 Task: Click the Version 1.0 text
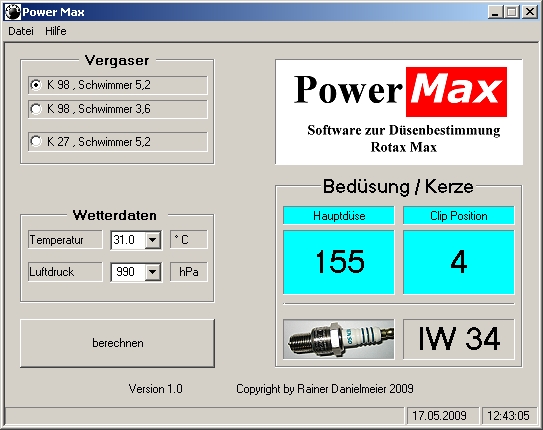click(x=155, y=389)
